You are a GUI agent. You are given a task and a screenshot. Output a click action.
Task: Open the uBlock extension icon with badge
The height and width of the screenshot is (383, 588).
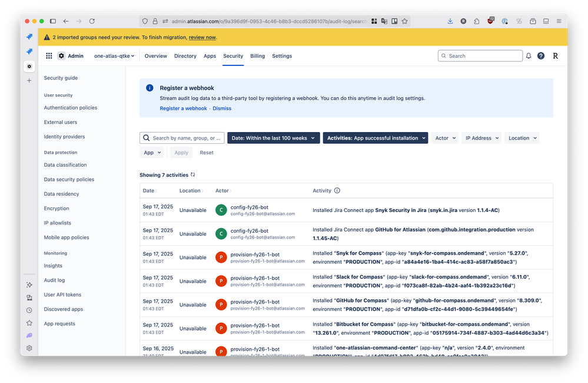pos(490,21)
